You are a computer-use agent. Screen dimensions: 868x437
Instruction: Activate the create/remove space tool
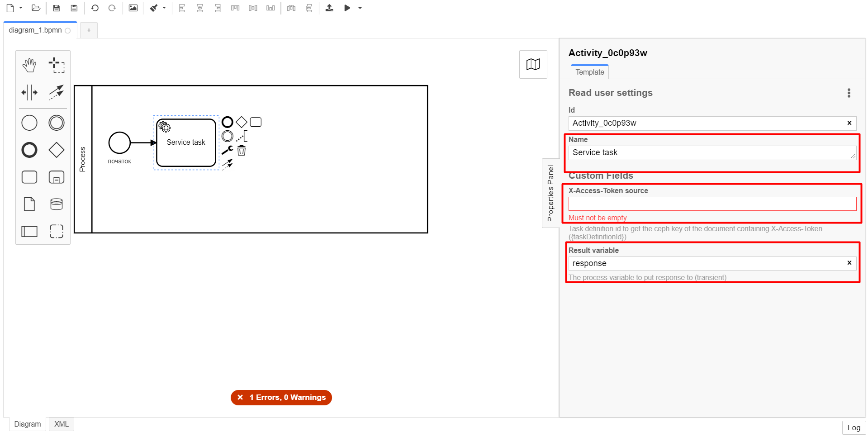click(x=29, y=92)
